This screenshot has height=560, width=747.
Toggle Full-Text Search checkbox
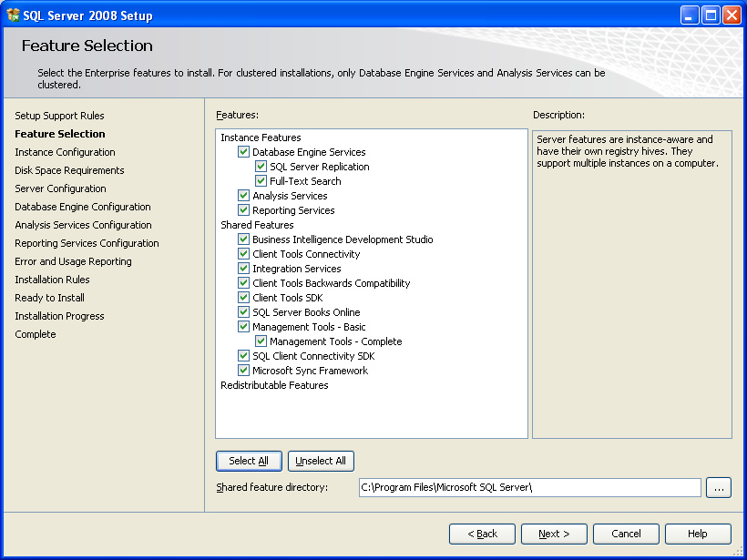pos(261,181)
